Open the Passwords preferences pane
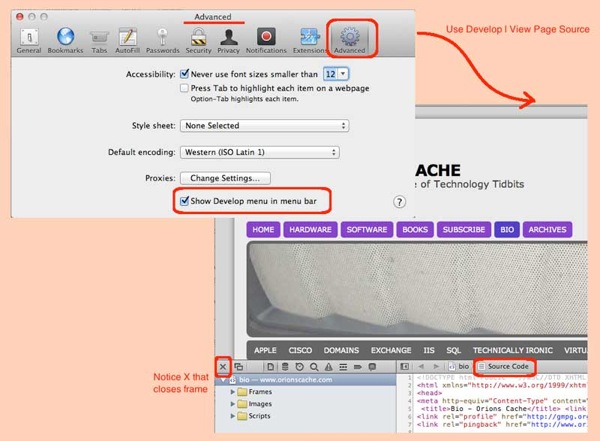Viewport: 600px width, 441px height. point(163,41)
